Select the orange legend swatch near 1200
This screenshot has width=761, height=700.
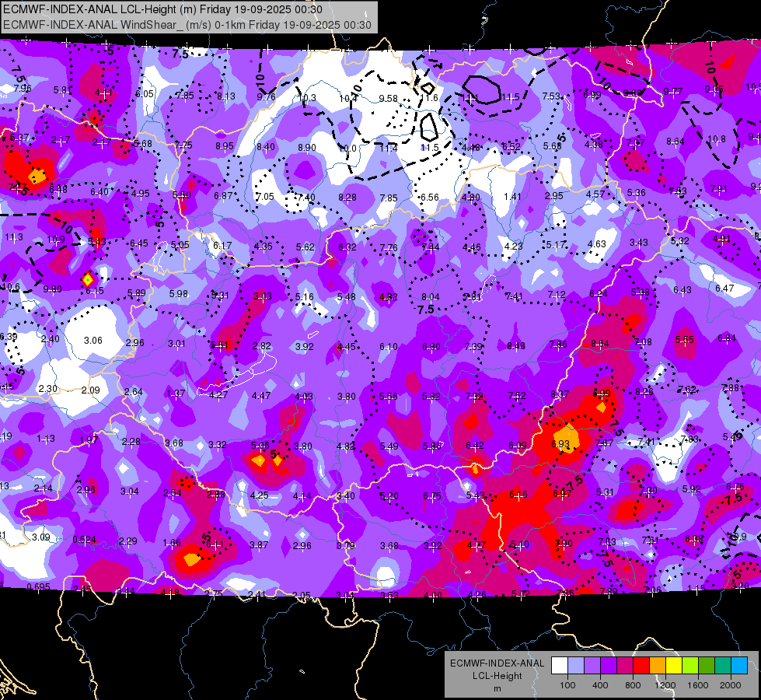(658, 666)
